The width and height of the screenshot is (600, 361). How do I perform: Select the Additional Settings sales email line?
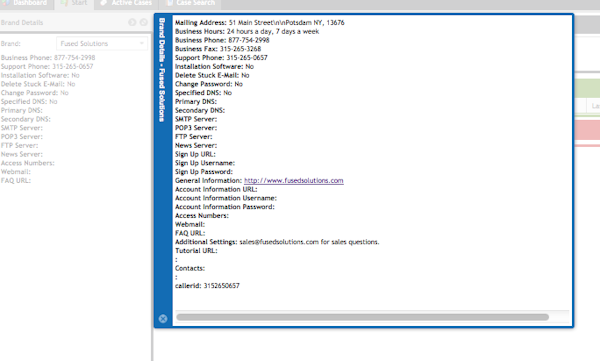coord(277,242)
